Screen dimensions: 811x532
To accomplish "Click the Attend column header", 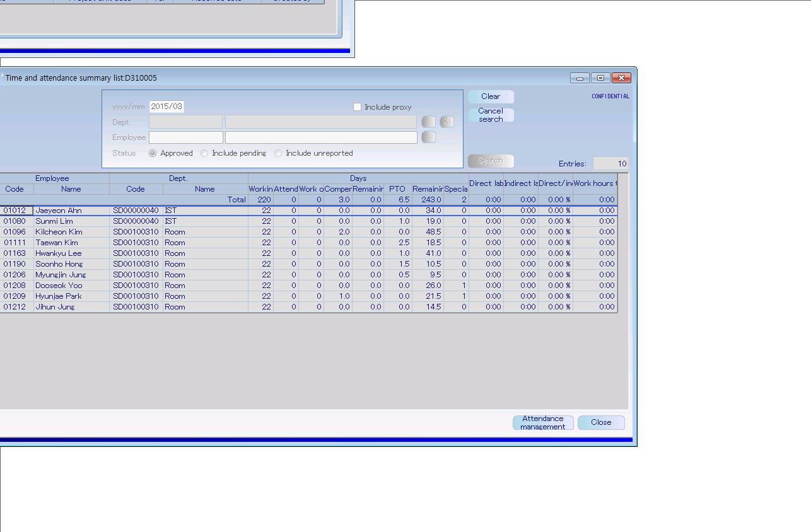I will [x=286, y=189].
